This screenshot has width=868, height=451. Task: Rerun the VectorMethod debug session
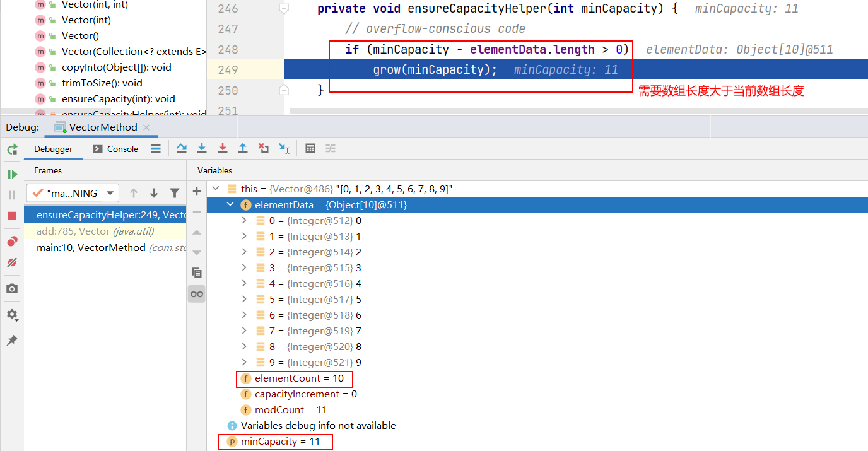click(x=12, y=149)
